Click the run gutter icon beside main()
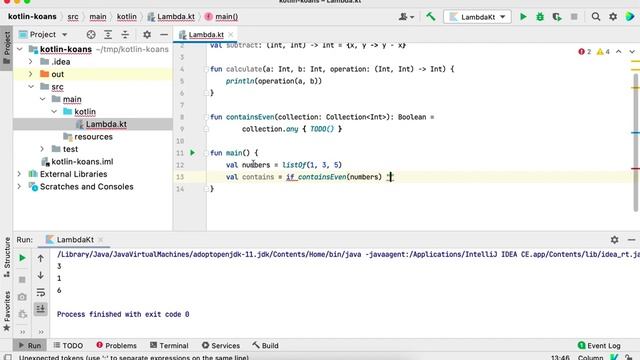 tap(193, 153)
